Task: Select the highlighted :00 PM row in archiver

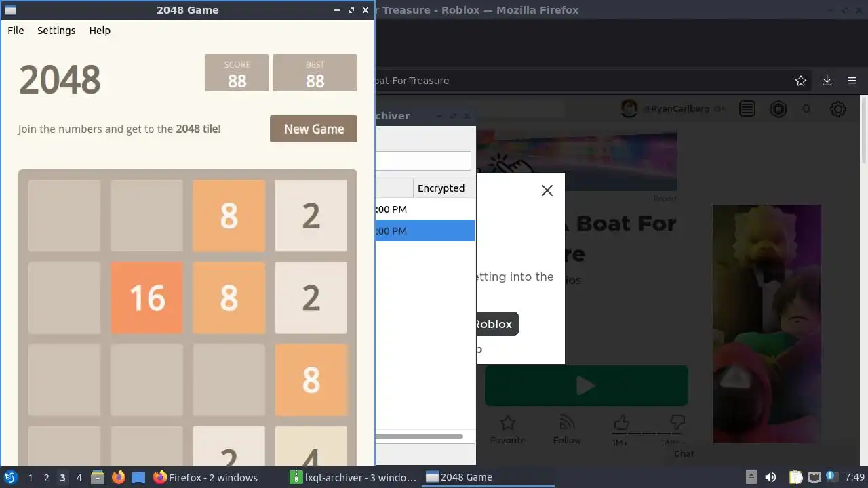Action: [x=425, y=230]
